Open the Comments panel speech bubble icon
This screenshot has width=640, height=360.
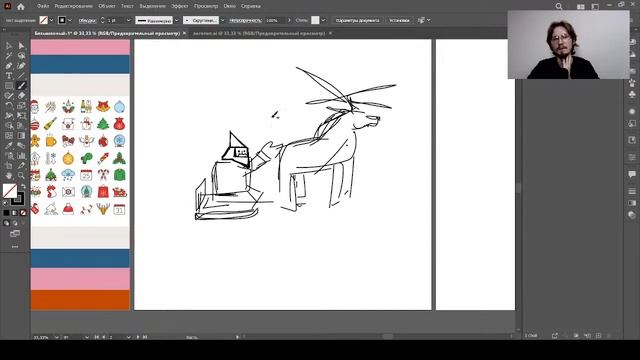[632, 174]
